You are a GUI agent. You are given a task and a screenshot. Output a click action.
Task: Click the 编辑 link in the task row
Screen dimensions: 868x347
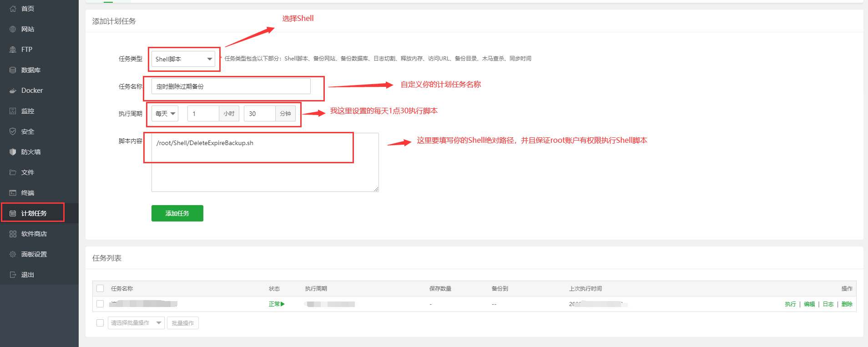pos(809,304)
